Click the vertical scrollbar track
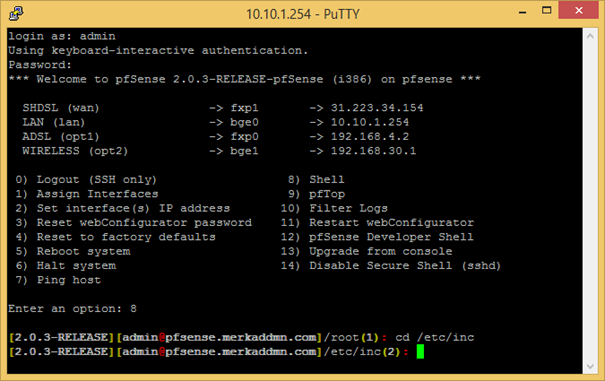Image resolution: width=605 pixels, height=381 pixels. click(590, 201)
